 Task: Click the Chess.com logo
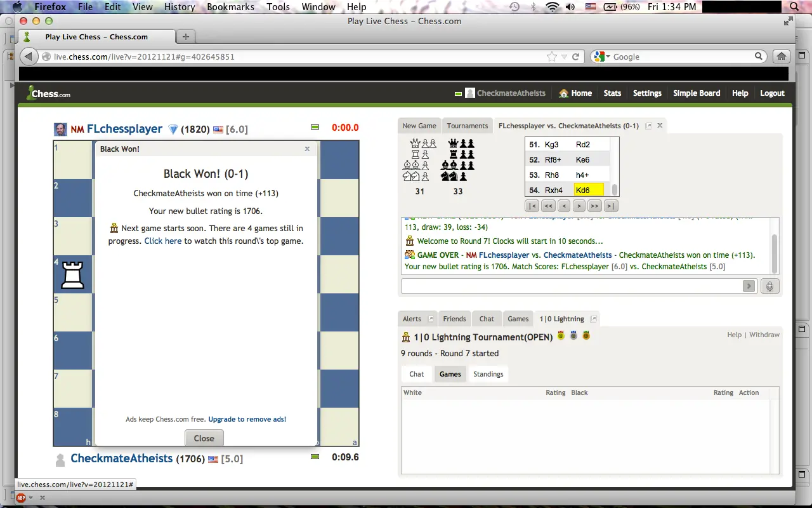pos(48,93)
